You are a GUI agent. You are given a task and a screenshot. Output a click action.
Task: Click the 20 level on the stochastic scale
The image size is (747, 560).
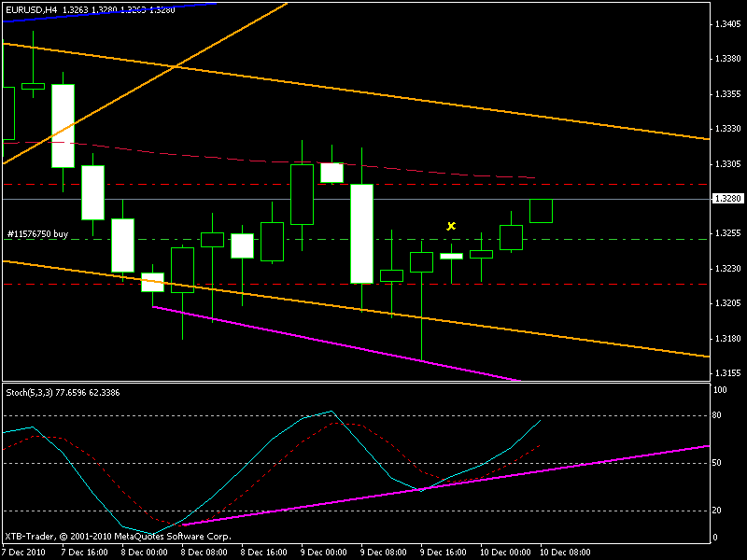pyautogui.click(x=717, y=511)
